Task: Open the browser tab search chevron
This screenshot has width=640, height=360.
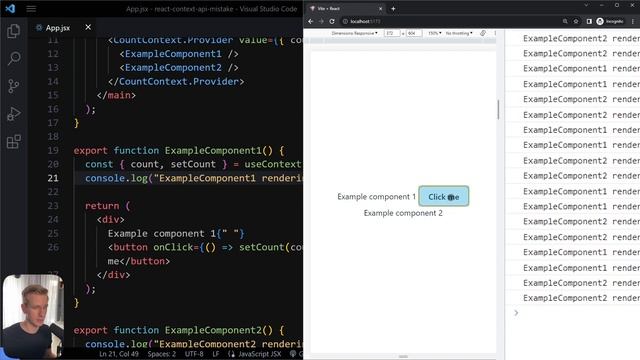Action: tap(586, 5)
